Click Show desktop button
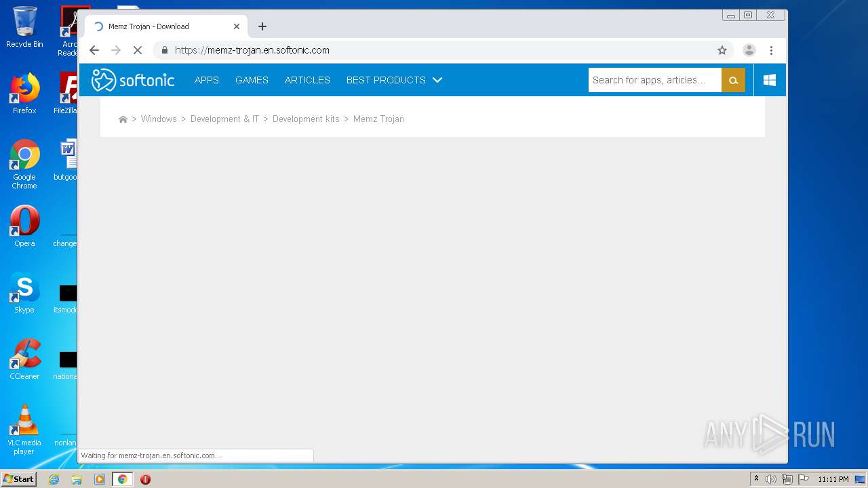Viewport: 868px width, 488px height. (861, 479)
